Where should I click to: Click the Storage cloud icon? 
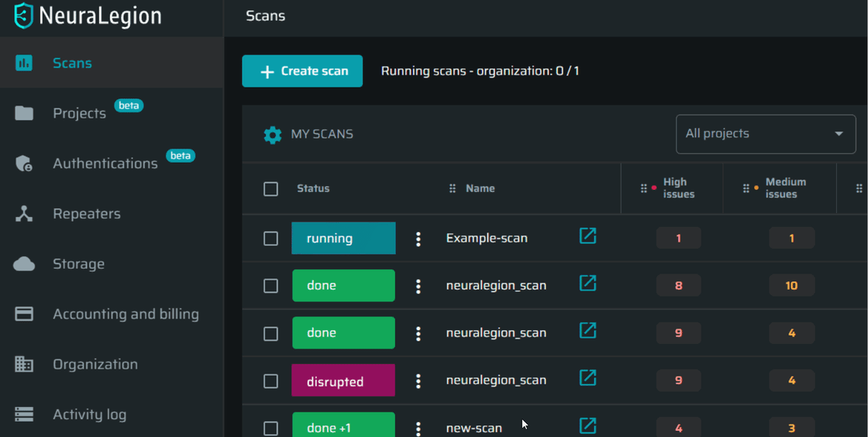coord(24,264)
